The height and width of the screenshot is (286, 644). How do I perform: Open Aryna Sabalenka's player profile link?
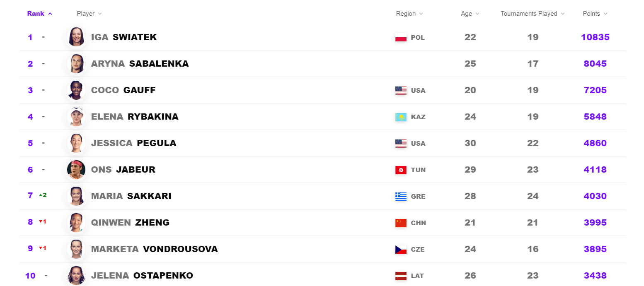140,64
